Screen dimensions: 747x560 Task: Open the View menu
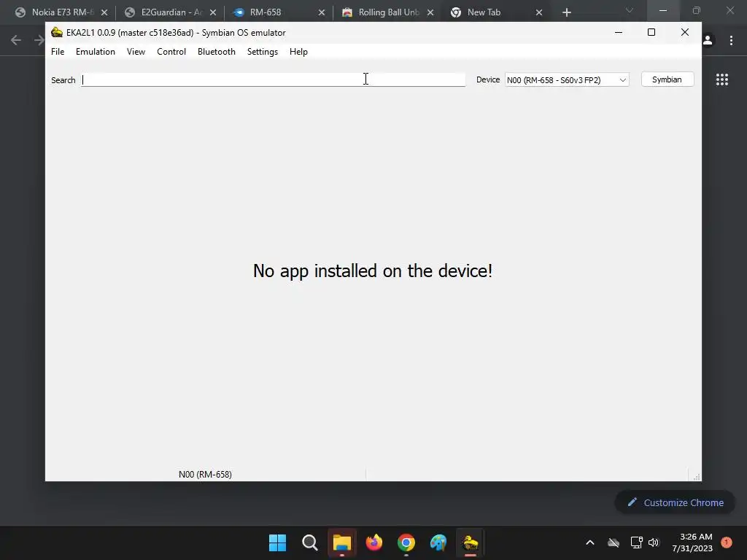pyautogui.click(x=136, y=52)
